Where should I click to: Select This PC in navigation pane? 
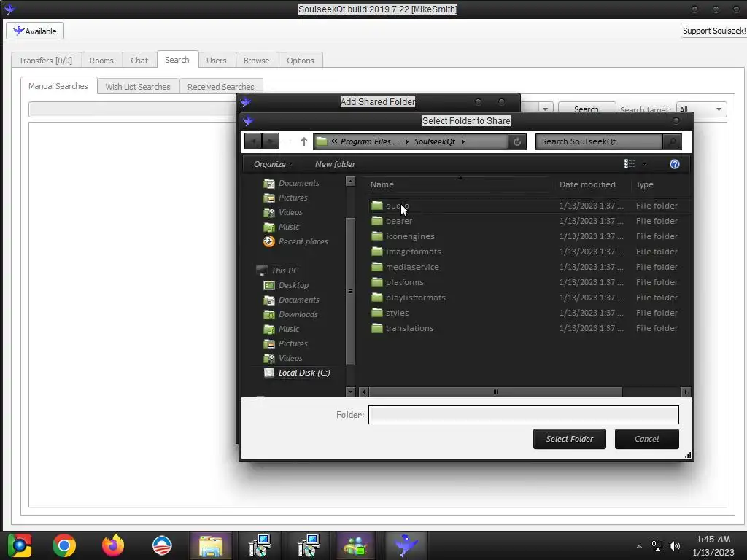click(277, 271)
